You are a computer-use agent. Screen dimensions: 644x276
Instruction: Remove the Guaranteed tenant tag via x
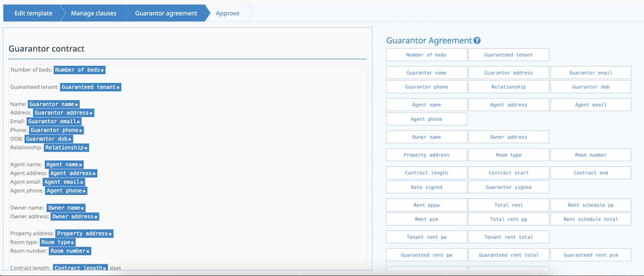[x=118, y=88]
